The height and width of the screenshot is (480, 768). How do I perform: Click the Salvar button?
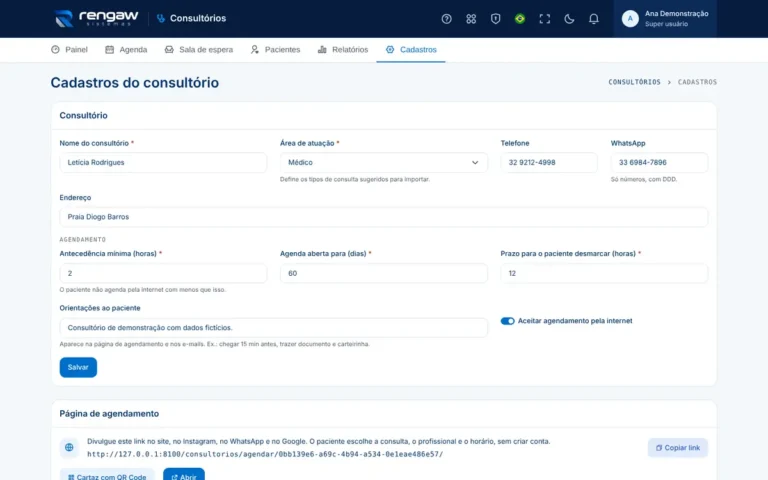78,367
